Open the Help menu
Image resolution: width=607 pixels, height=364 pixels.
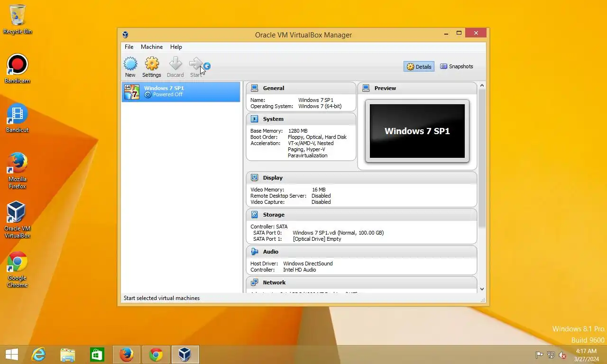click(176, 47)
